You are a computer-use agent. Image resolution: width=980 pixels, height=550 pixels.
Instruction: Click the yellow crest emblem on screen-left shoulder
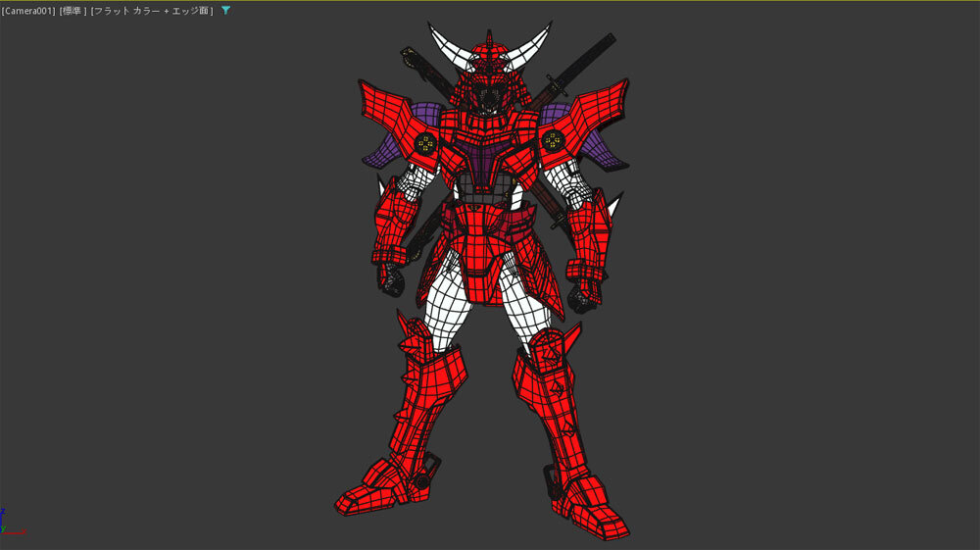coord(425,145)
